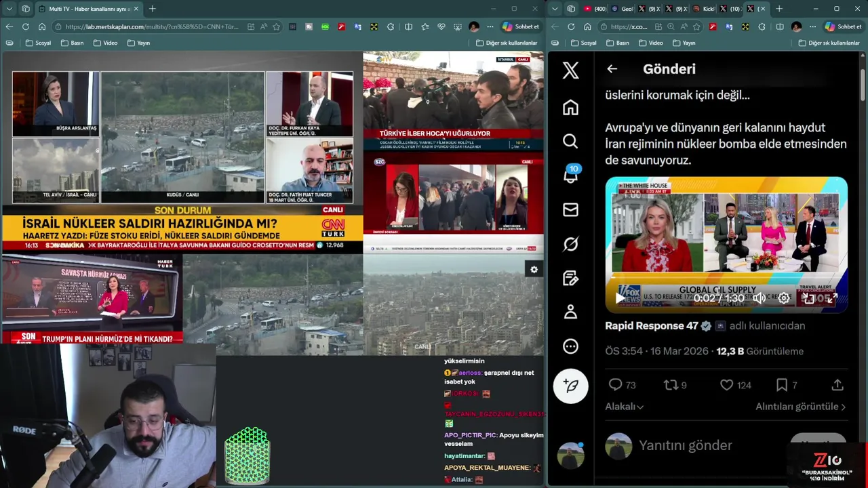Switch to the X (10) tab
The height and width of the screenshot is (488, 868).
pos(731,9)
